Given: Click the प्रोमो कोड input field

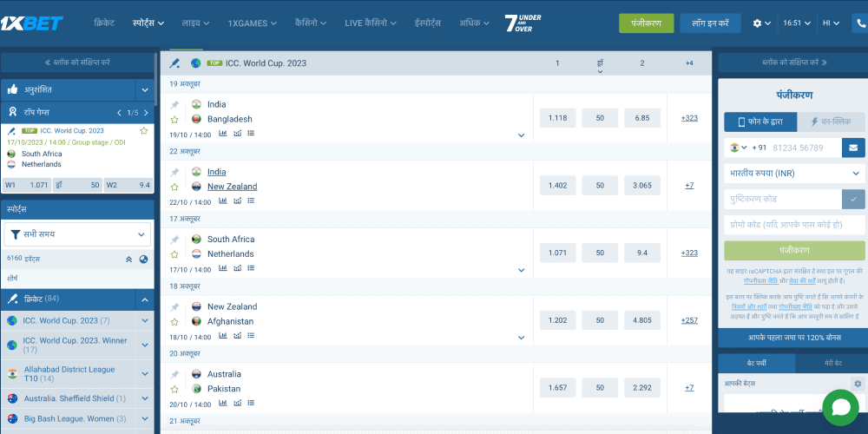Looking at the screenshot, I should [794, 226].
